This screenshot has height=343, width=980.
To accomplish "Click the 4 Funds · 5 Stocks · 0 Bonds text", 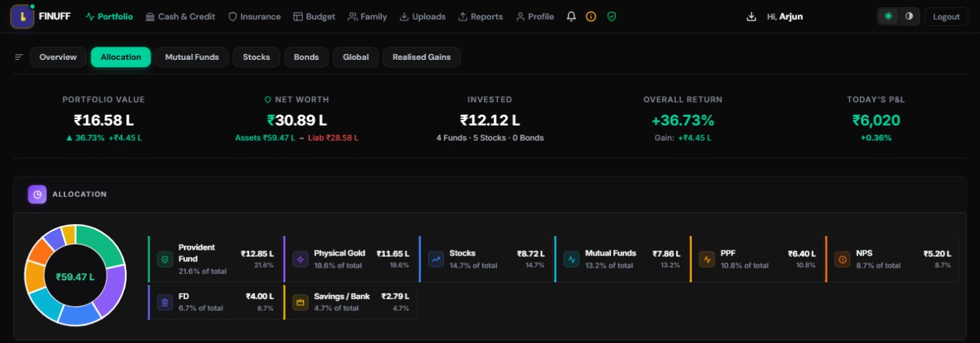I will pyautogui.click(x=490, y=138).
